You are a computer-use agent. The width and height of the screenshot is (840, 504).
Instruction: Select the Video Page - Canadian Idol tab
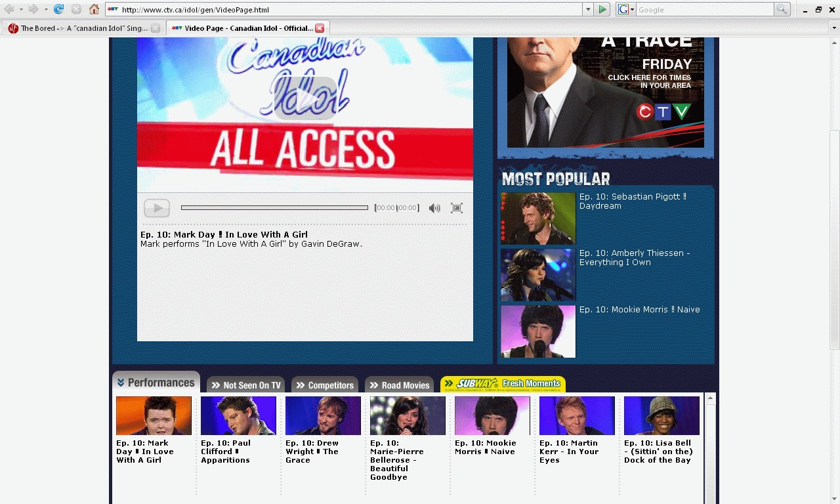[x=247, y=28]
